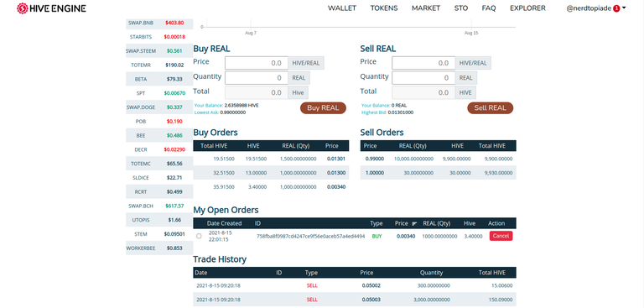The height and width of the screenshot is (308, 644).
Task: Click the Highest Bid value 0.01301000
Action: pos(401,112)
